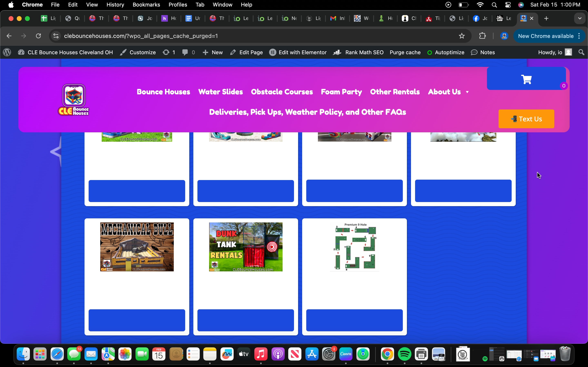Open the Water Slides nav link
Viewport: 588px width, 367px height.
pyautogui.click(x=220, y=92)
